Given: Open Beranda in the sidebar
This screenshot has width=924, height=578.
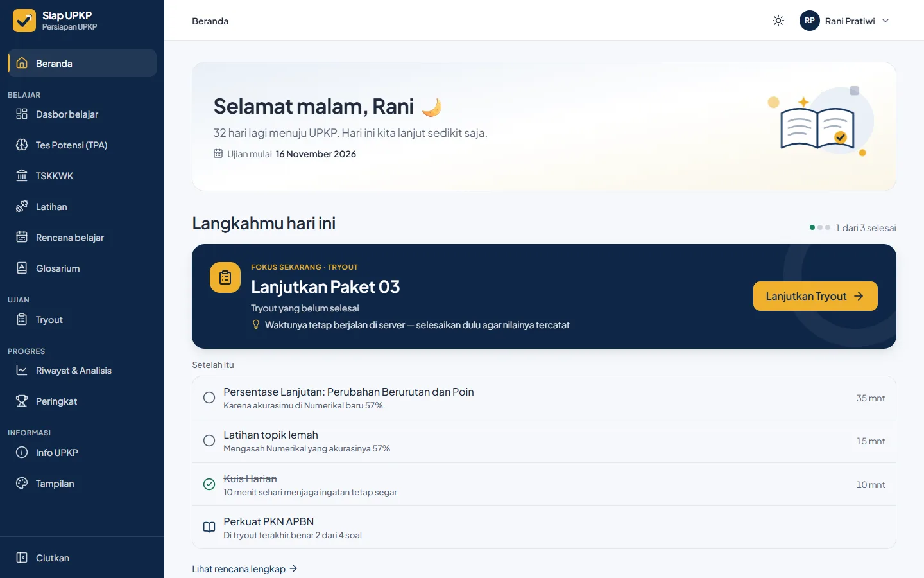Looking at the screenshot, I should [82, 63].
